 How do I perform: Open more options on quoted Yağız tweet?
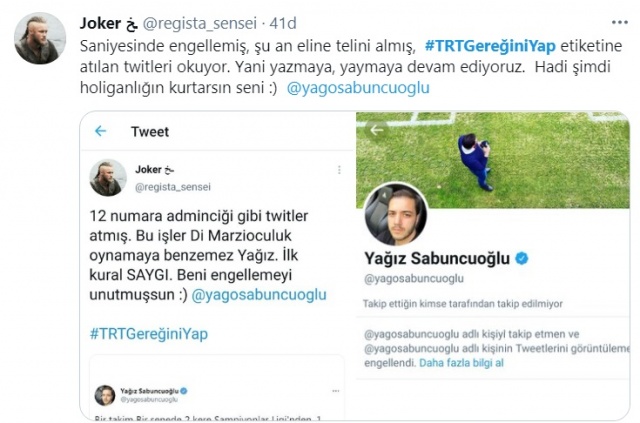(336, 391)
